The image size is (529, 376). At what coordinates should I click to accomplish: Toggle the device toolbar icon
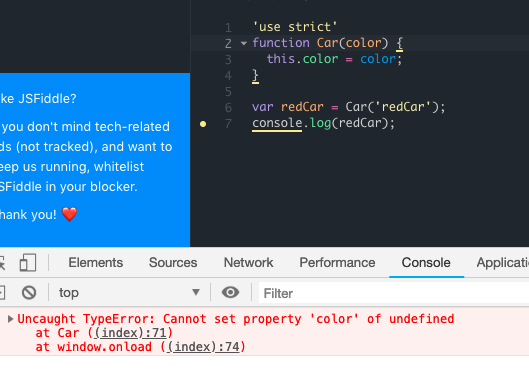pyautogui.click(x=28, y=263)
